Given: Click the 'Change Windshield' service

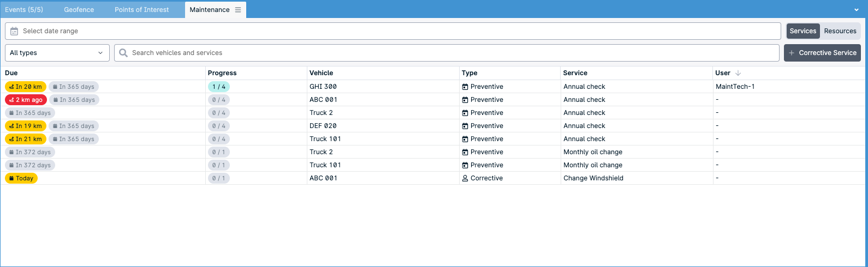Looking at the screenshot, I should click(x=593, y=178).
